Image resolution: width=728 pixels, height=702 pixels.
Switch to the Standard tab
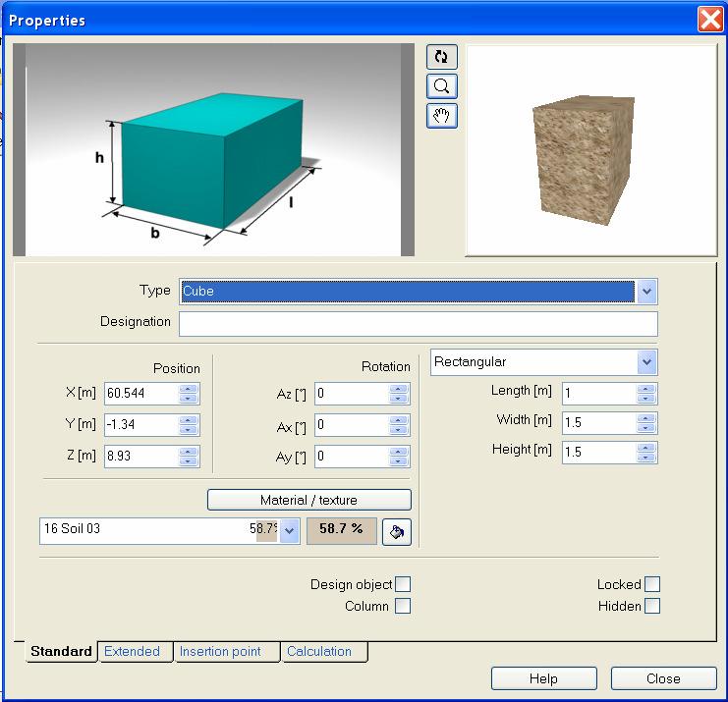[x=61, y=651]
